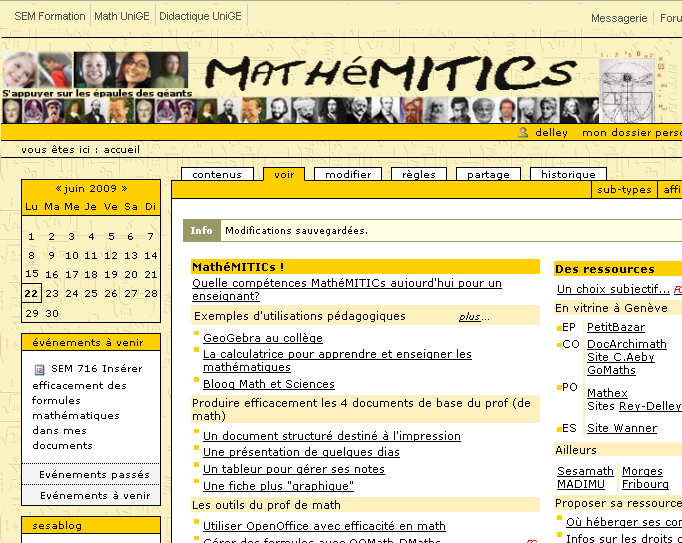
Task: Click the Vitruvian Man image in the banner
Action: pyautogui.click(x=627, y=90)
